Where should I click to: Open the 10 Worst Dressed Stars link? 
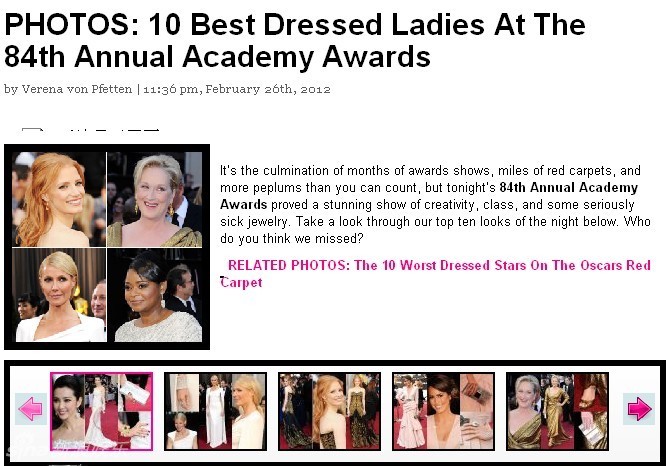[x=435, y=274]
